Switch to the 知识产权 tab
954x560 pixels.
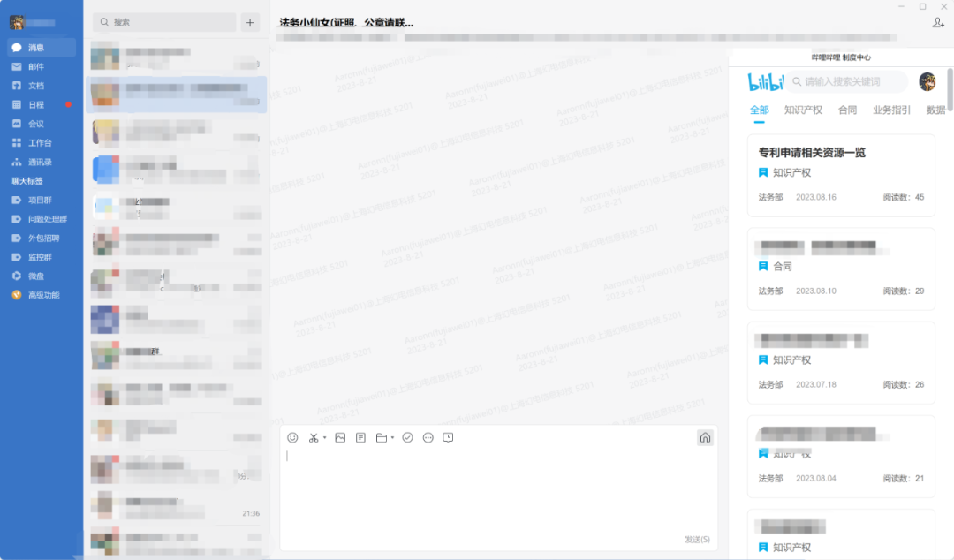coord(803,110)
